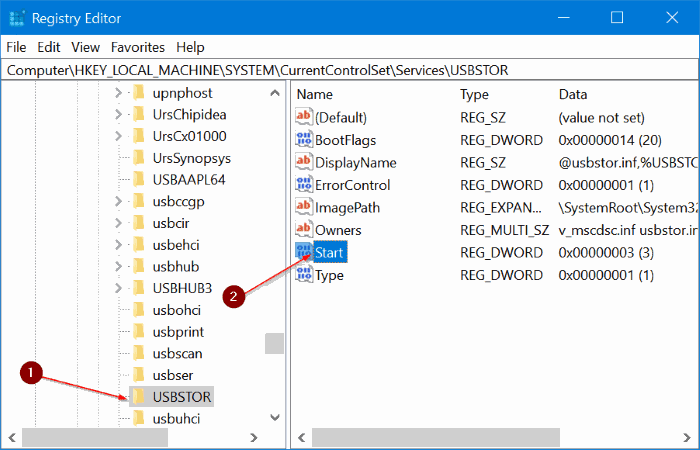Click the DisplayName string value icon
The height and width of the screenshot is (450, 700).
[304, 162]
